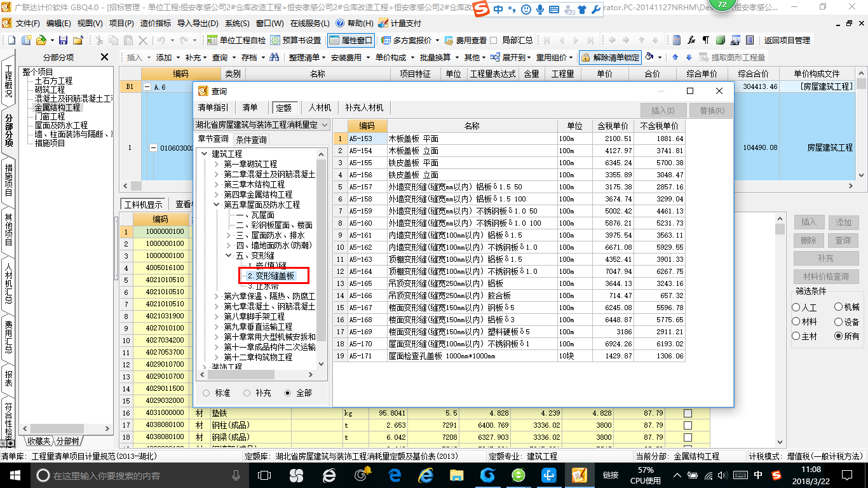
Task: Click the list form icon before 返回项目管理
Action: point(750,40)
